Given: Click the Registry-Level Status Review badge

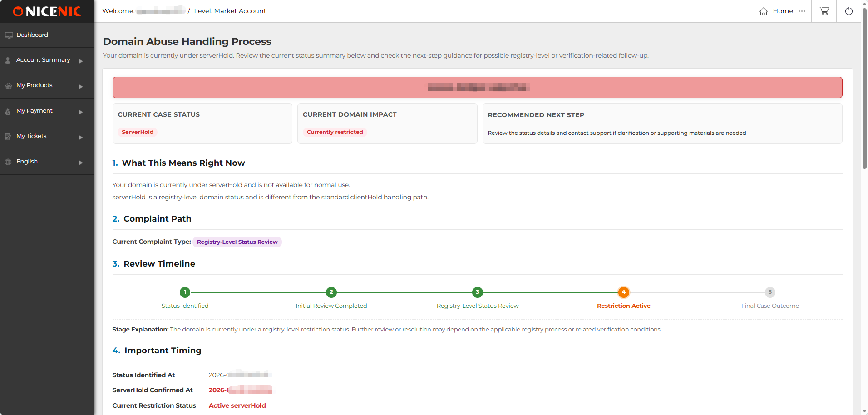Looking at the screenshot, I should tap(237, 242).
